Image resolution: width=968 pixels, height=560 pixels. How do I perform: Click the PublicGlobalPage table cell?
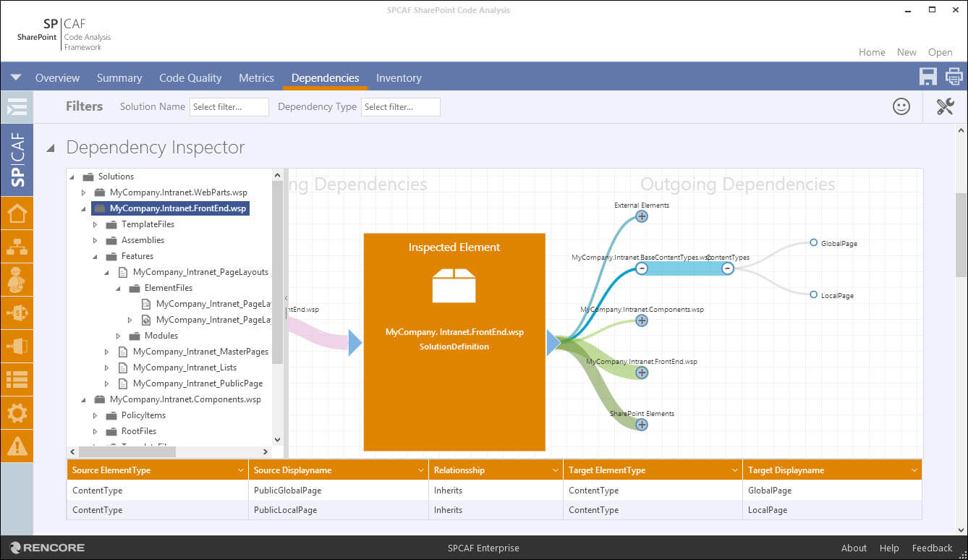coord(339,490)
